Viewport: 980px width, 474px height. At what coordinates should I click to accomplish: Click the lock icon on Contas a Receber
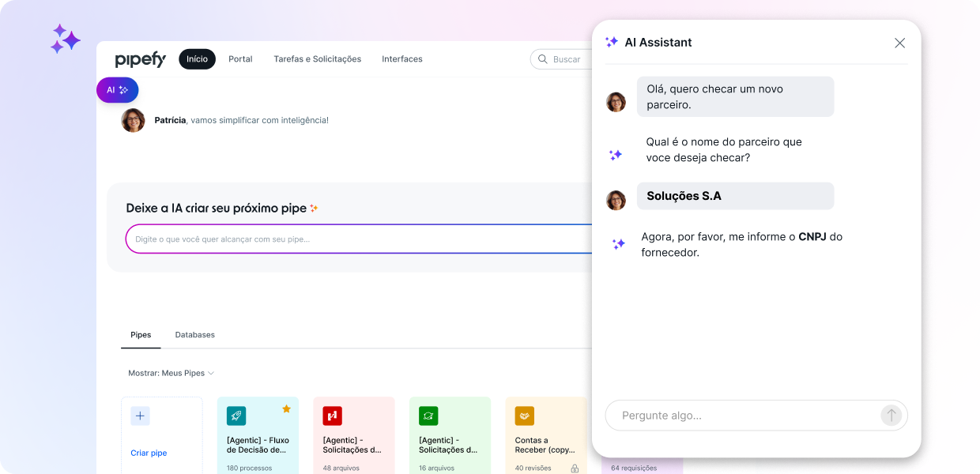click(x=575, y=468)
